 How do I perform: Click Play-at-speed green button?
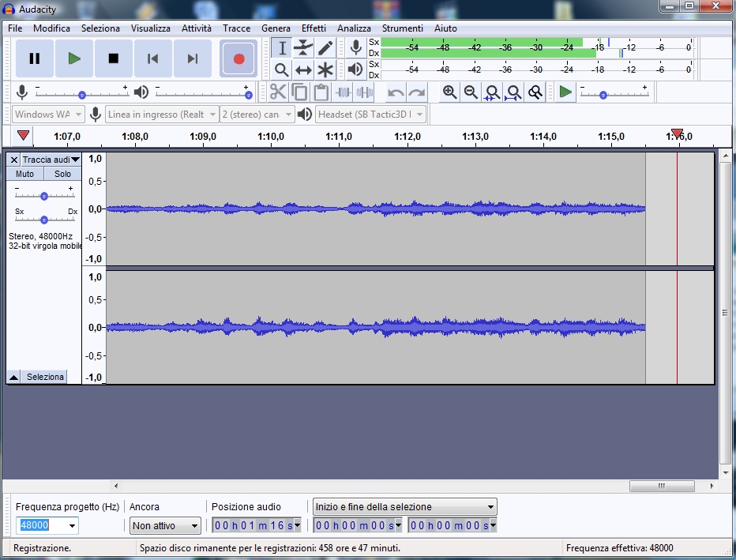click(565, 92)
